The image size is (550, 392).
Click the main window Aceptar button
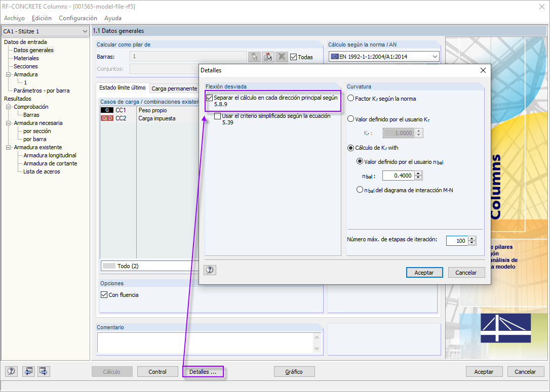(484, 372)
